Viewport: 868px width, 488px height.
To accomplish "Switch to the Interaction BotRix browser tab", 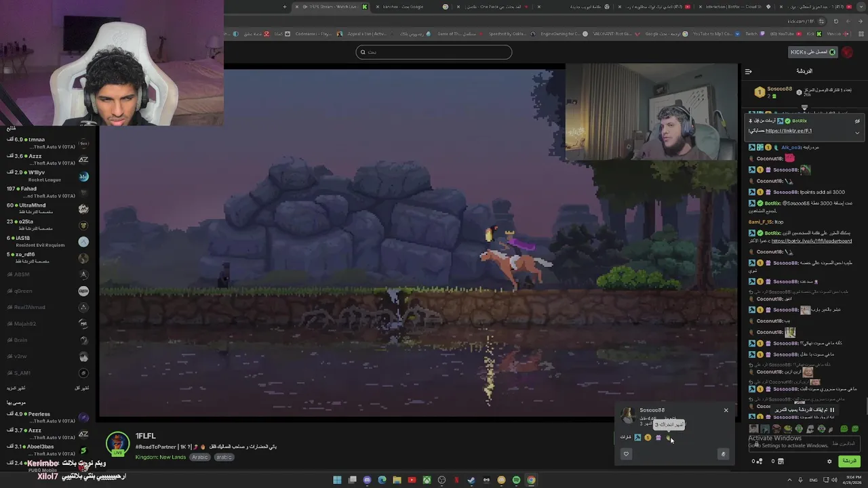I will [x=736, y=7].
